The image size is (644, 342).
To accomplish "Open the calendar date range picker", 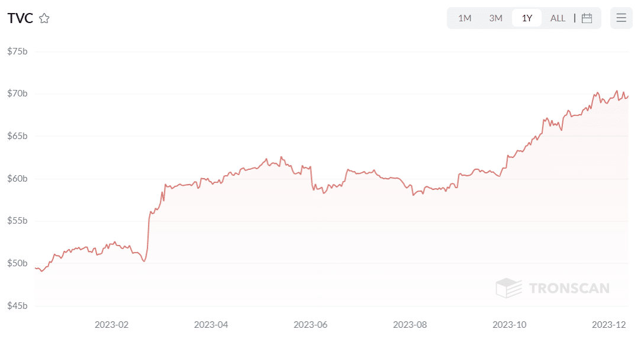I will coord(587,18).
